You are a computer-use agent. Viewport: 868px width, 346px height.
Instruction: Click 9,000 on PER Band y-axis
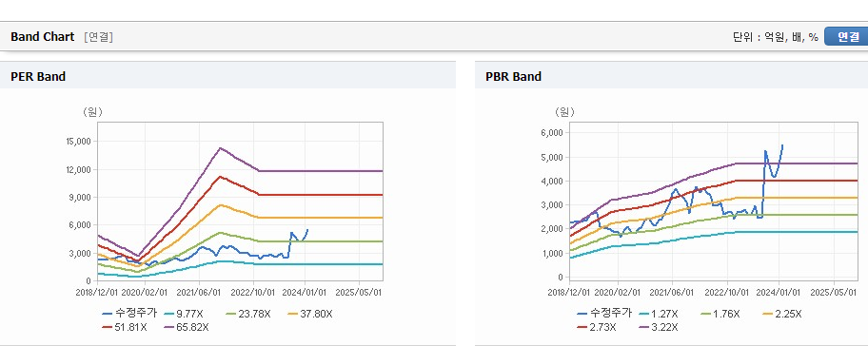point(80,198)
